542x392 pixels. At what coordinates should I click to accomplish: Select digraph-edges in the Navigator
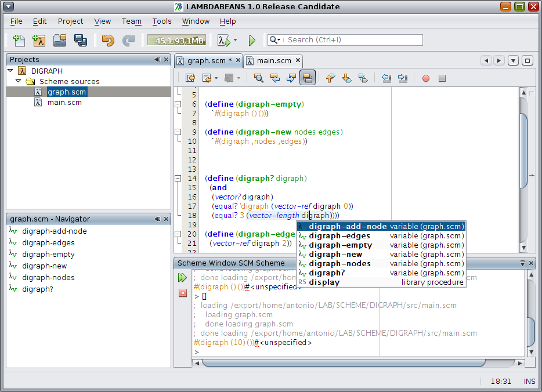pos(48,243)
